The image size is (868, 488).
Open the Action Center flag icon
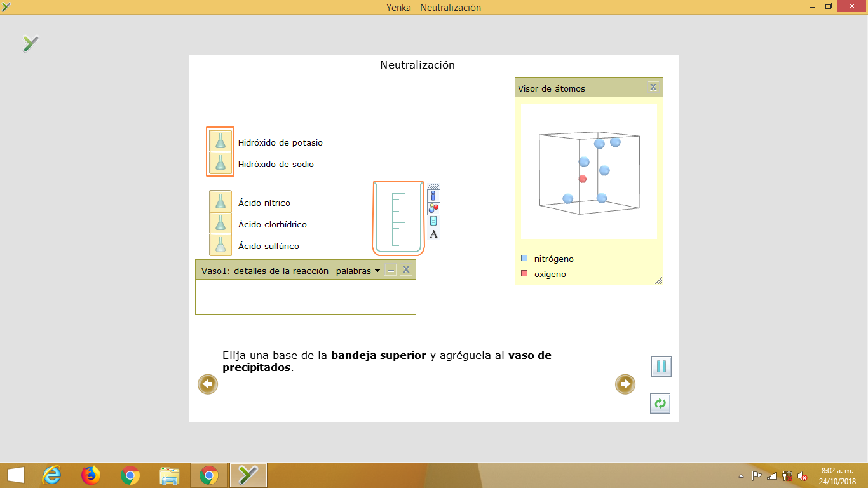756,476
